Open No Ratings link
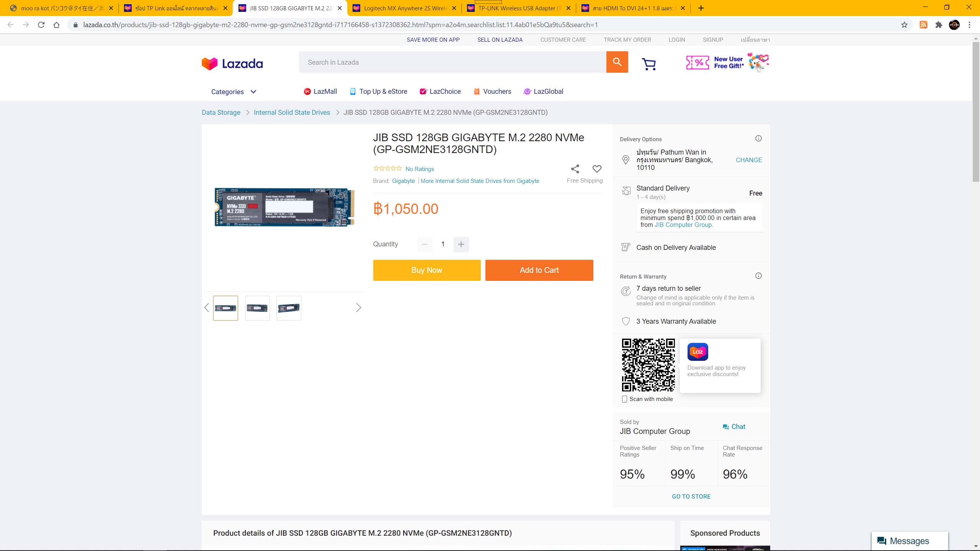This screenshot has width=980, height=551. pyautogui.click(x=420, y=169)
